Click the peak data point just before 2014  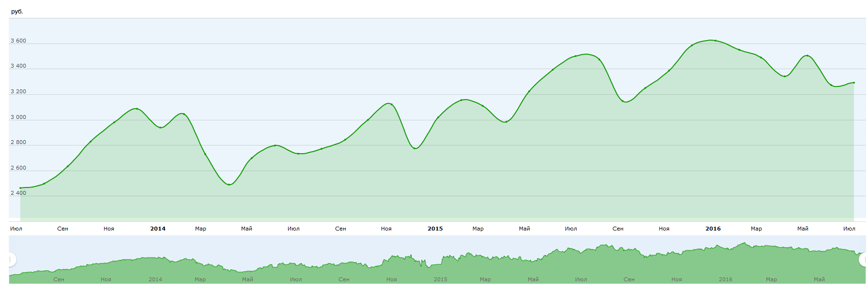click(137, 109)
